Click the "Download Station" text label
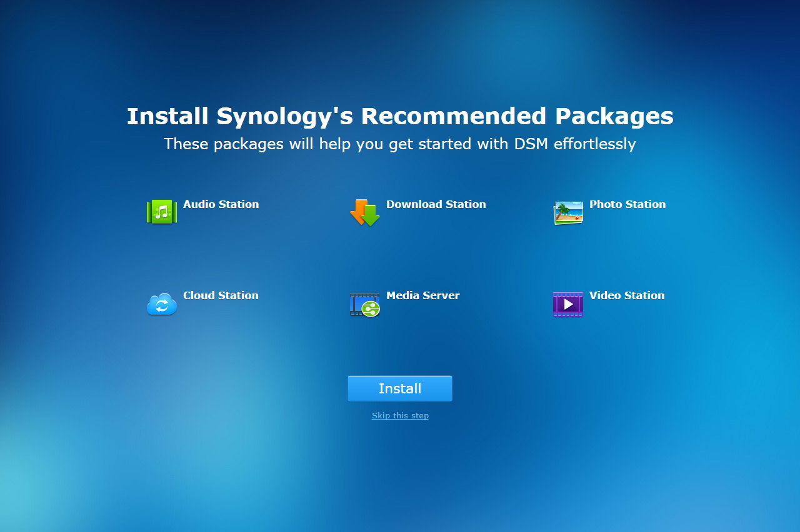This screenshot has height=532, width=800. click(x=436, y=204)
